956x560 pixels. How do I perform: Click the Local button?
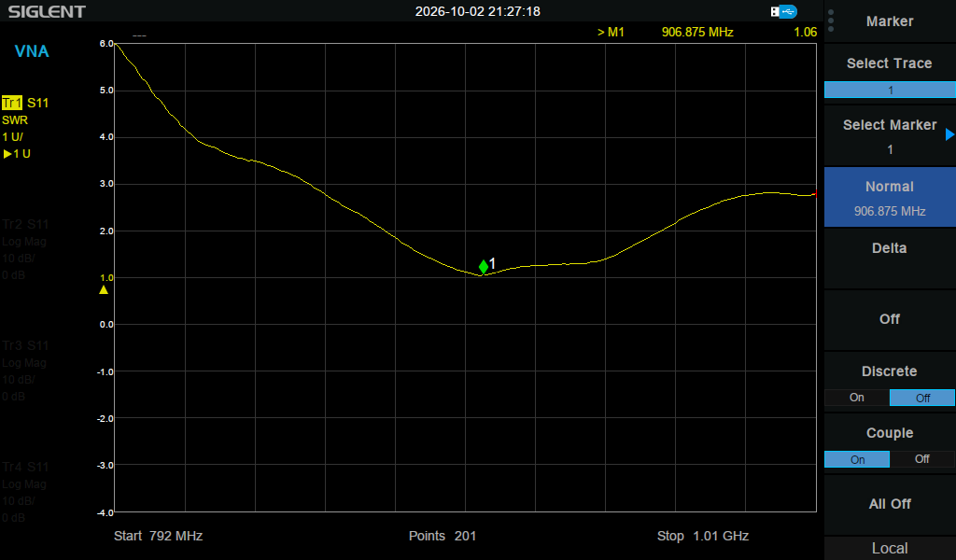890,549
